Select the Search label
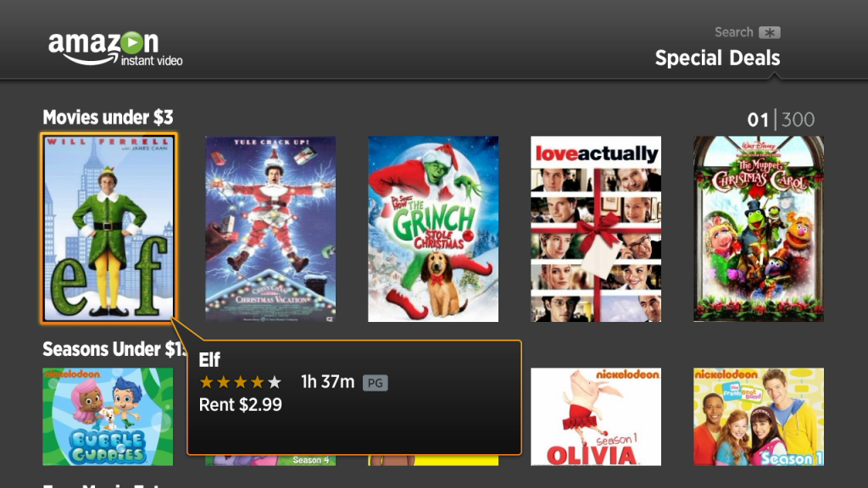 733,32
